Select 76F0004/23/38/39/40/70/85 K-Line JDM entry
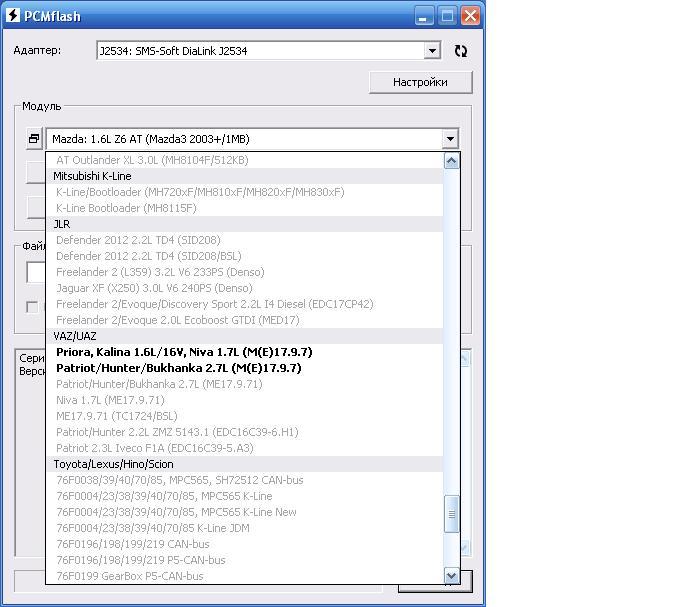This screenshot has height=607, width=683. [244, 528]
